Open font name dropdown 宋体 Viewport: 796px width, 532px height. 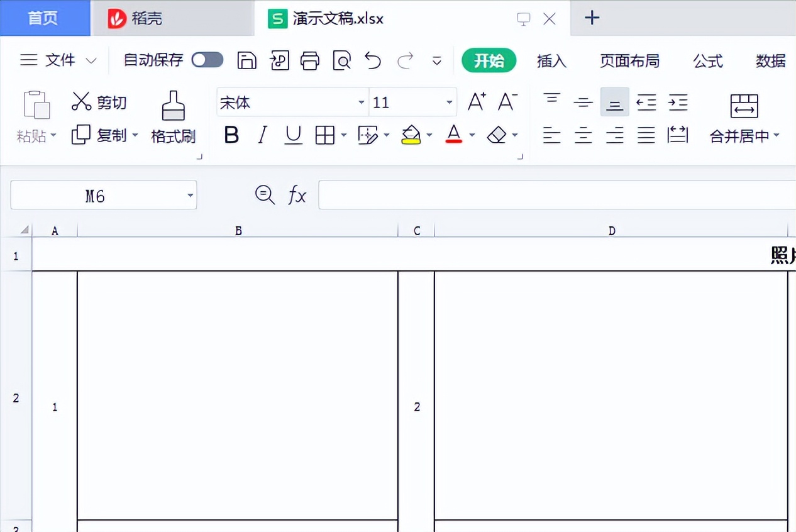tap(361, 103)
